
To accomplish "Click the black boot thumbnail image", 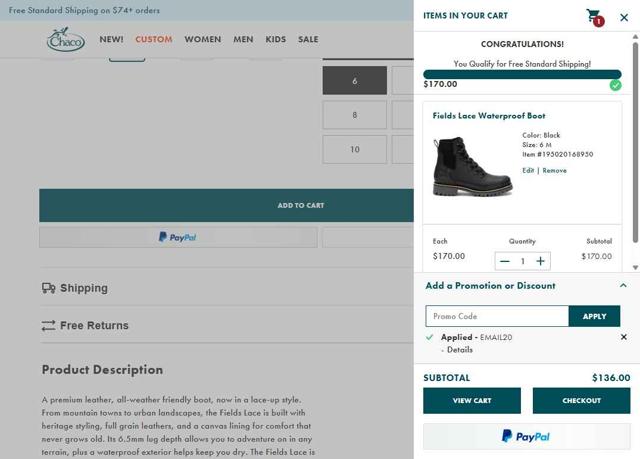I will 472,167.
